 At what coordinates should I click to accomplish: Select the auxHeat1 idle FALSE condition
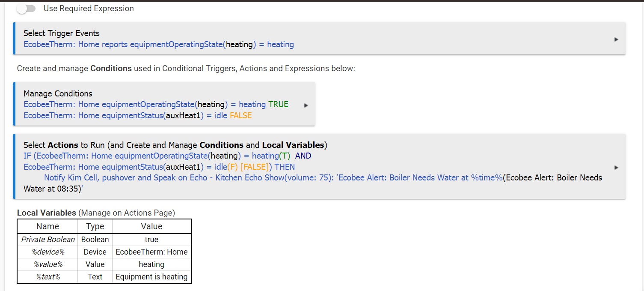coord(137,115)
